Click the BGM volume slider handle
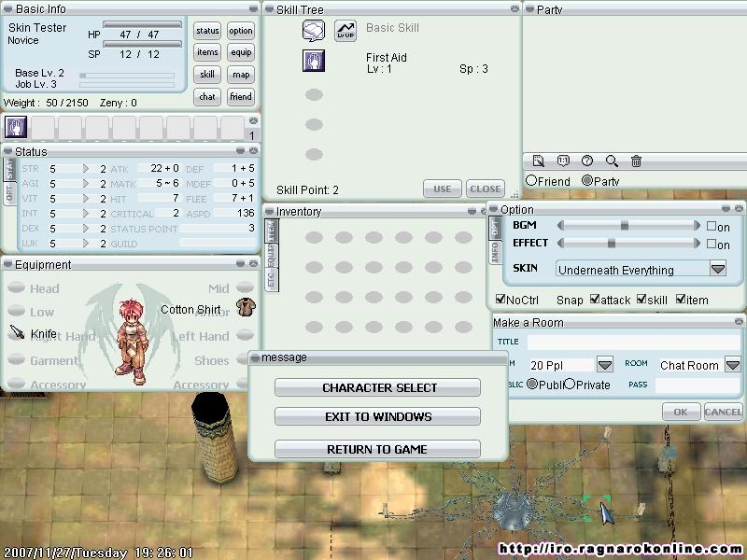 point(624,225)
